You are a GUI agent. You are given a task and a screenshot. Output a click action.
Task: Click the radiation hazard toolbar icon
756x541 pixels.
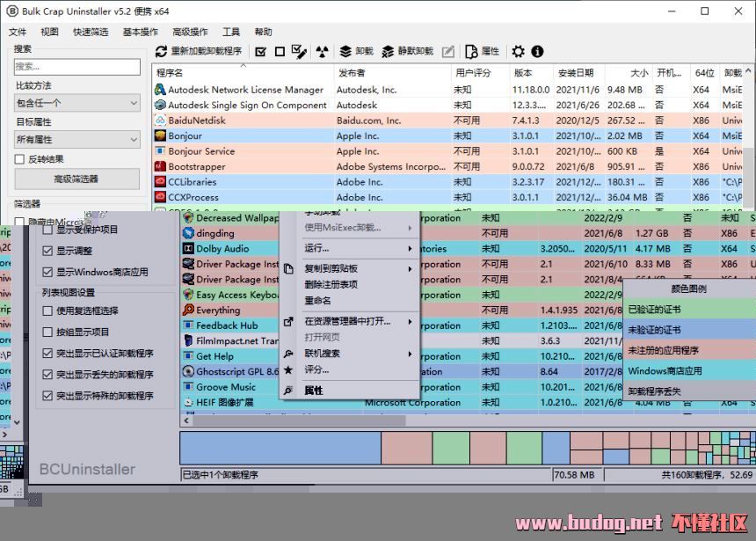[322, 52]
